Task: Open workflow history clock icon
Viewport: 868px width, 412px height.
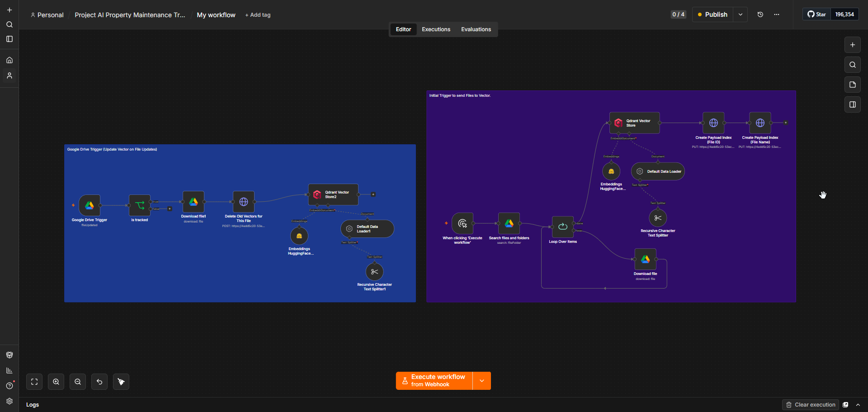Action: click(x=760, y=14)
